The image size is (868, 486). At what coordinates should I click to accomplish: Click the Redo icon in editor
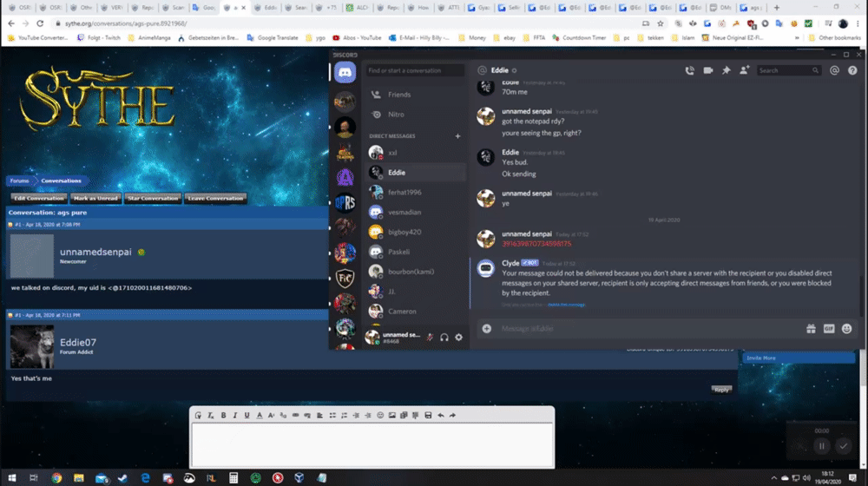(452, 415)
